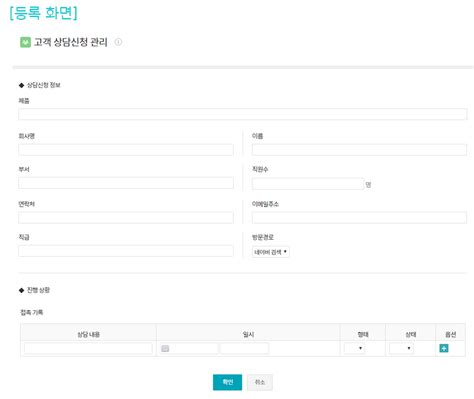Add a row with the plus icon

pos(444,348)
